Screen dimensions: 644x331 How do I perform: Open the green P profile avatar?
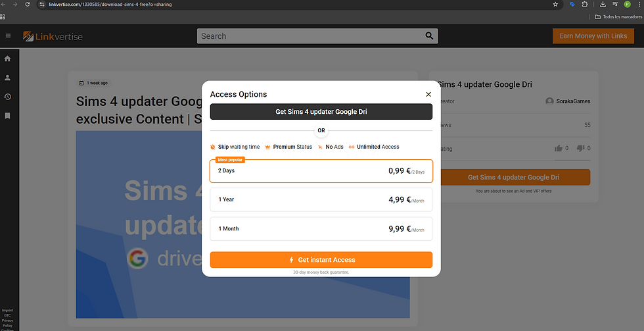click(627, 4)
